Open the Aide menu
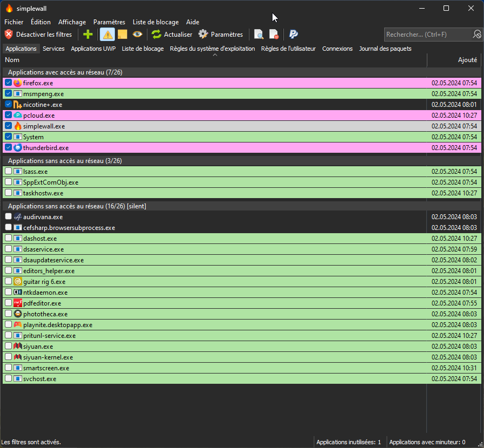This screenshot has height=448, width=484. point(193,22)
